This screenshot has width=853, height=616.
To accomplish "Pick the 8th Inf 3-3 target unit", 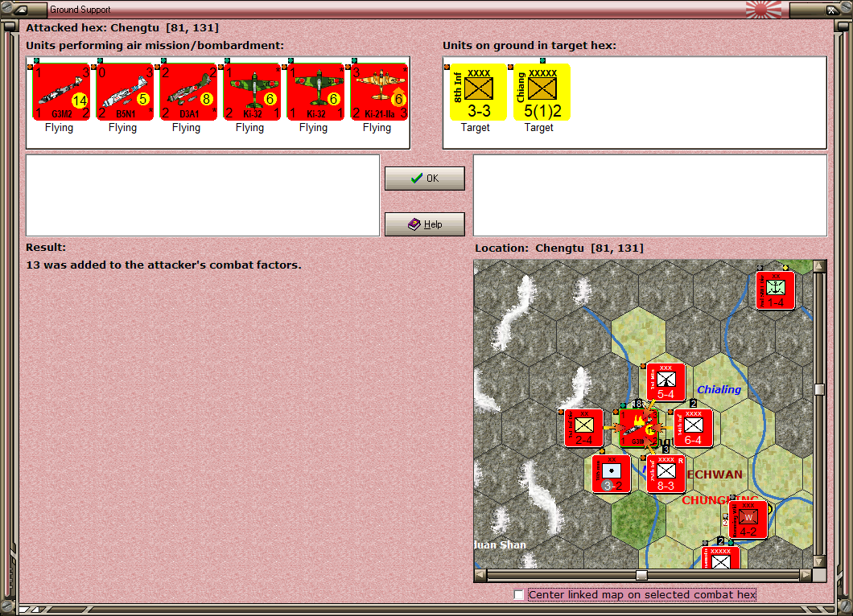I will coord(478,92).
